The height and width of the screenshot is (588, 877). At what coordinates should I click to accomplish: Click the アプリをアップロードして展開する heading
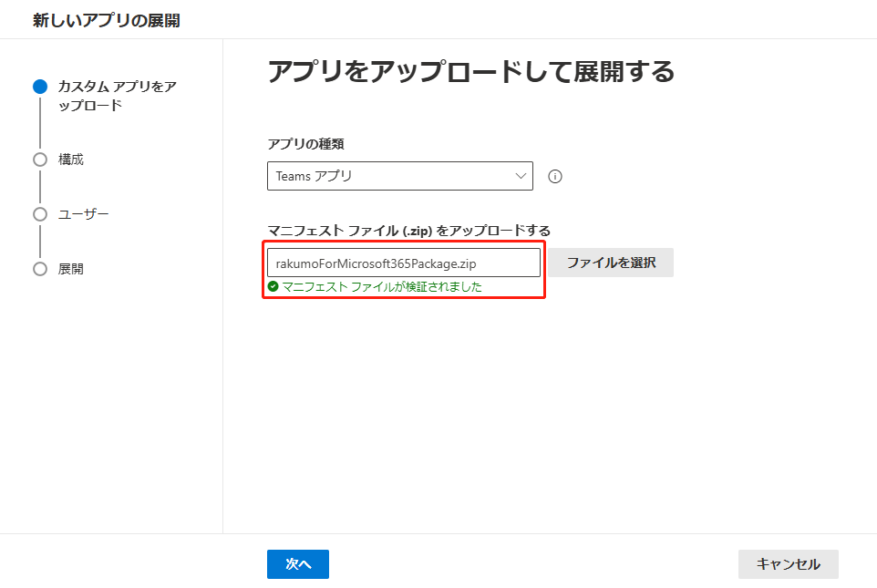pyautogui.click(x=471, y=72)
